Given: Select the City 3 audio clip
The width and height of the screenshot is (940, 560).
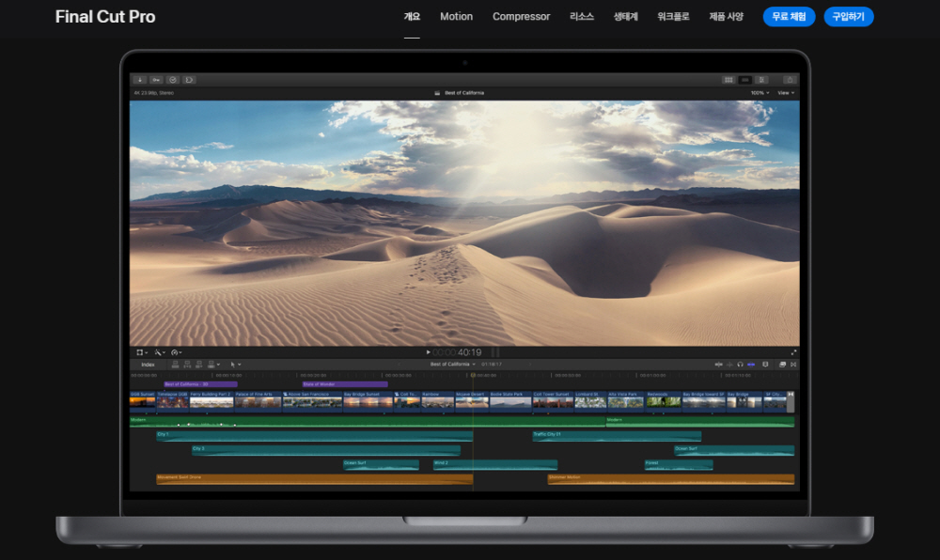Looking at the screenshot, I should click(326, 450).
